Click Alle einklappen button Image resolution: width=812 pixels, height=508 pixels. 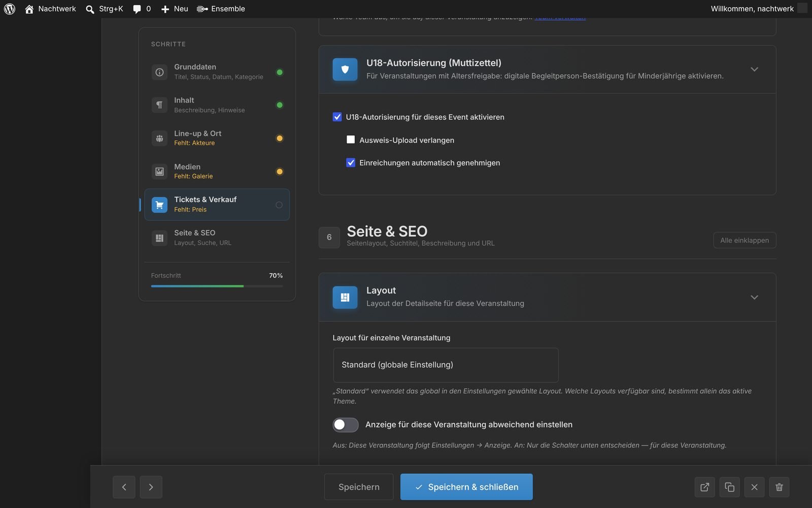(745, 240)
